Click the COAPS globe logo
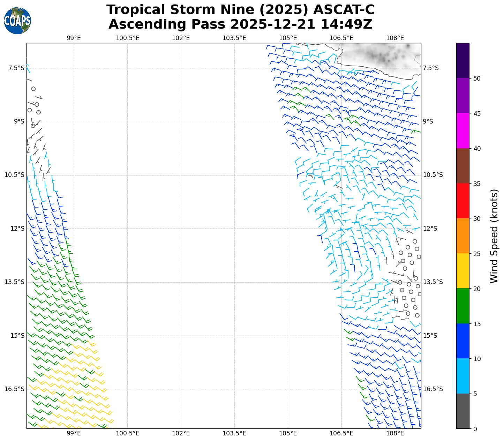 click(17, 21)
